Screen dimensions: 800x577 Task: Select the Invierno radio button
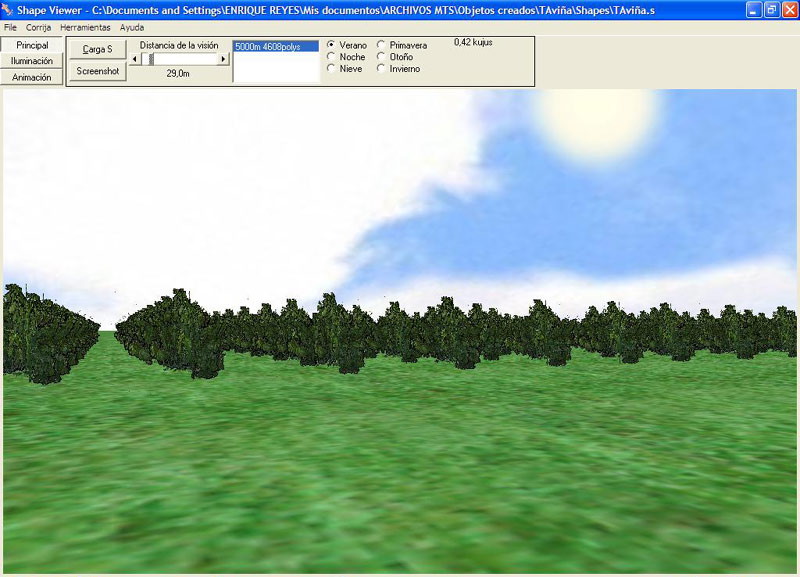click(381, 69)
